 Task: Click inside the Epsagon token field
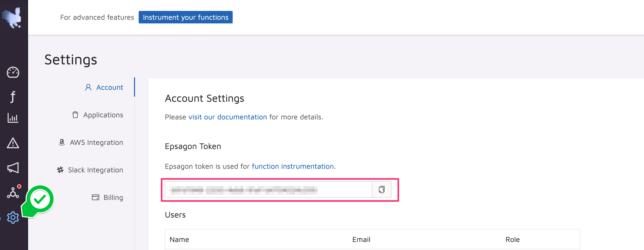(269, 190)
